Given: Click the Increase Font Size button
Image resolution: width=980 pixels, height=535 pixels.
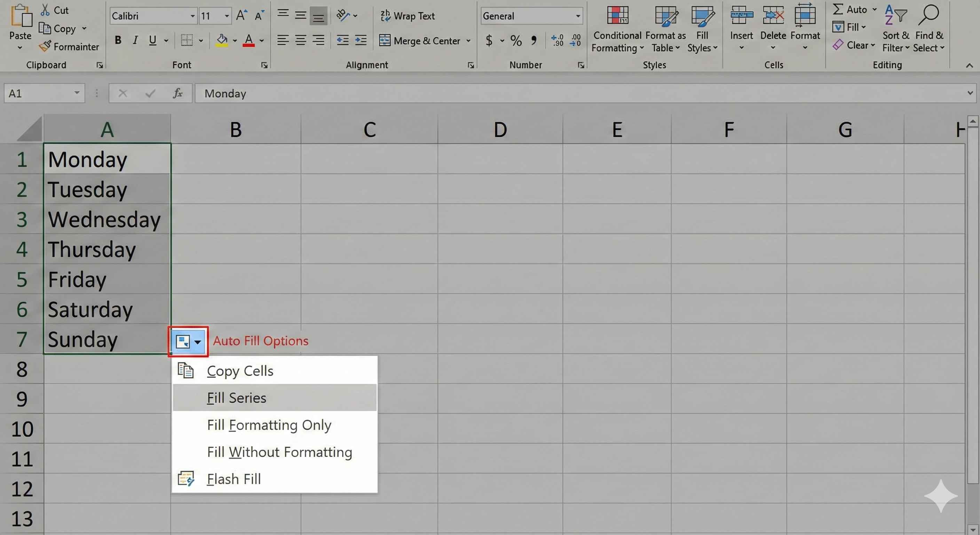Looking at the screenshot, I should pos(240,15).
